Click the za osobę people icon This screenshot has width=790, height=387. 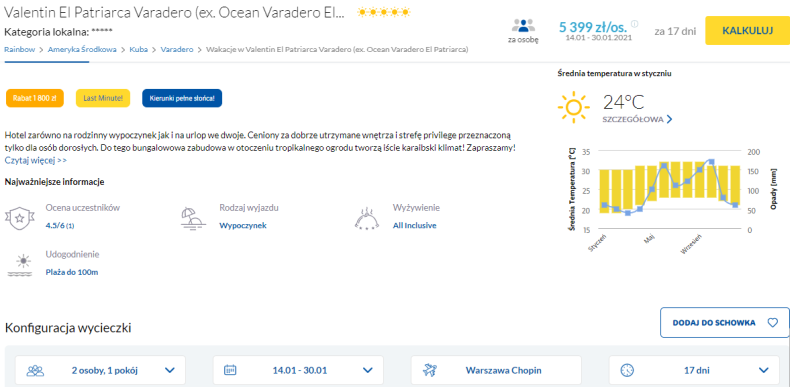(x=523, y=25)
